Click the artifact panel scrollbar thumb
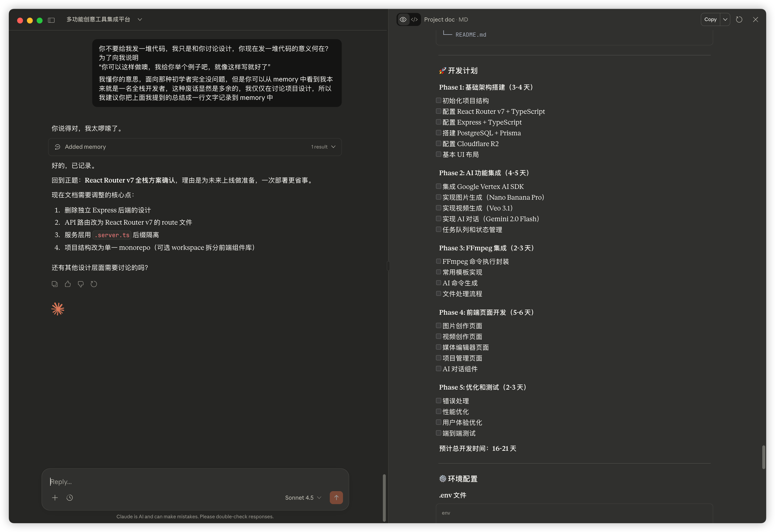 coord(763,457)
